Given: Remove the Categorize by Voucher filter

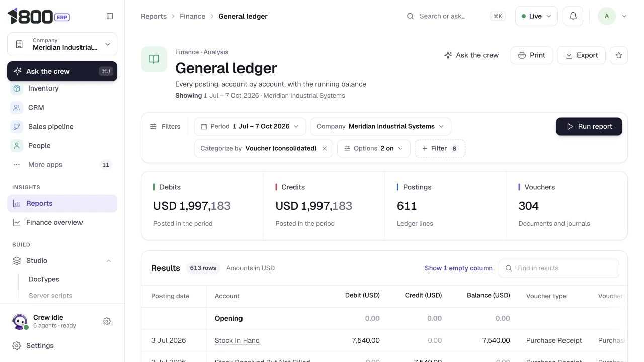Looking at the screenshot, I should [x=325, y=148].
